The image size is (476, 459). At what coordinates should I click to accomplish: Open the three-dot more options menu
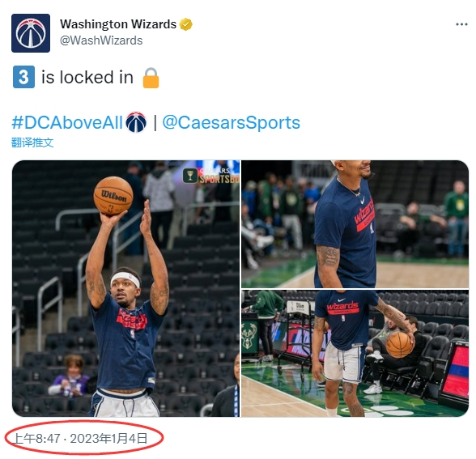[x=461, y=24]
